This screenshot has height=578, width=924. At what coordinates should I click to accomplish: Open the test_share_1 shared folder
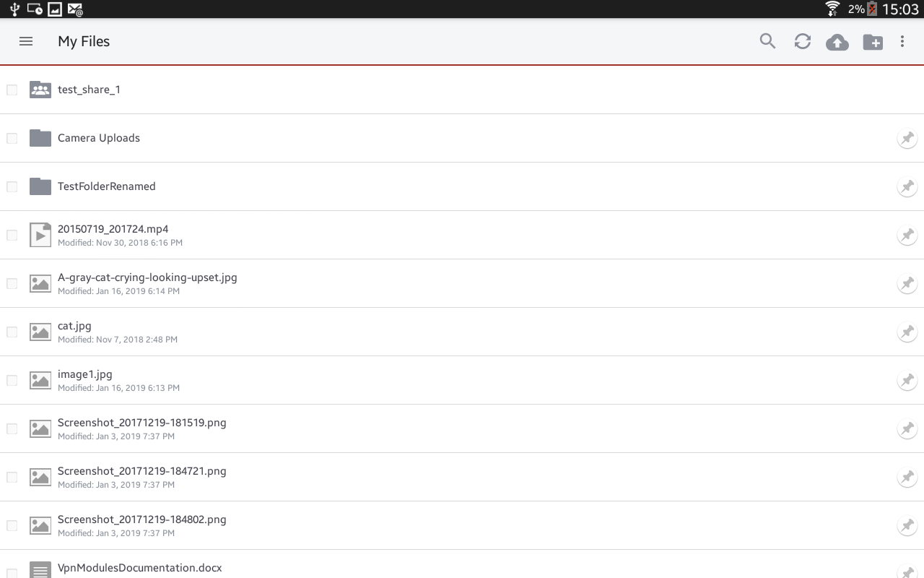[89, 90]
